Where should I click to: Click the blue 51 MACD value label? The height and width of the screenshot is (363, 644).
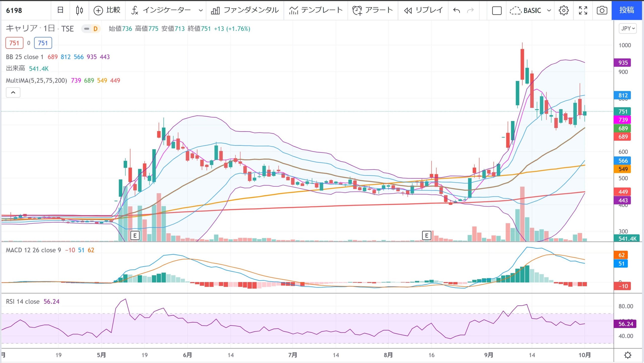[x=621, y=264]
